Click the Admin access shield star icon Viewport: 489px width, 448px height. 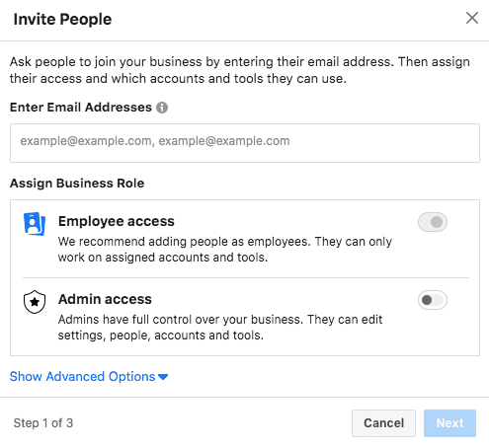pos(35,302)
